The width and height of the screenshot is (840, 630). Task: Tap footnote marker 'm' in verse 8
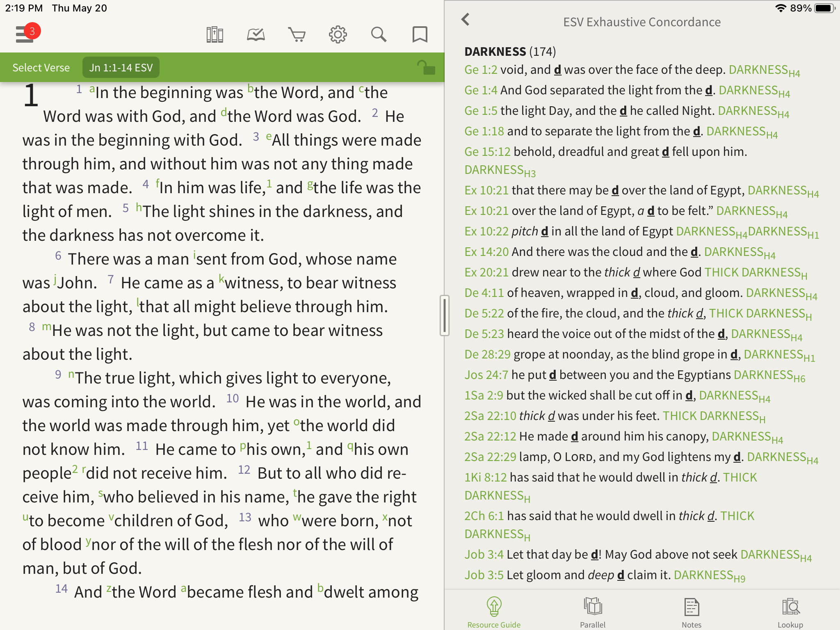46,327
